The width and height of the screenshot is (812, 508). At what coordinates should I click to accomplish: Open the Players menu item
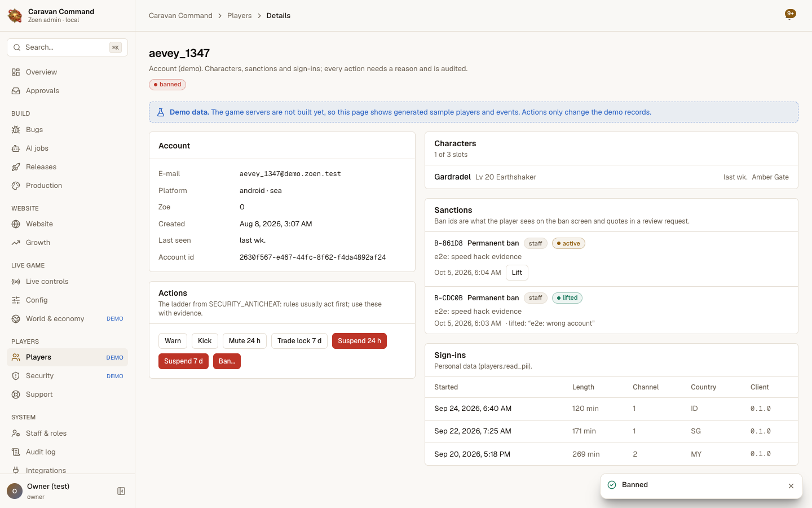tap(68, 357)
